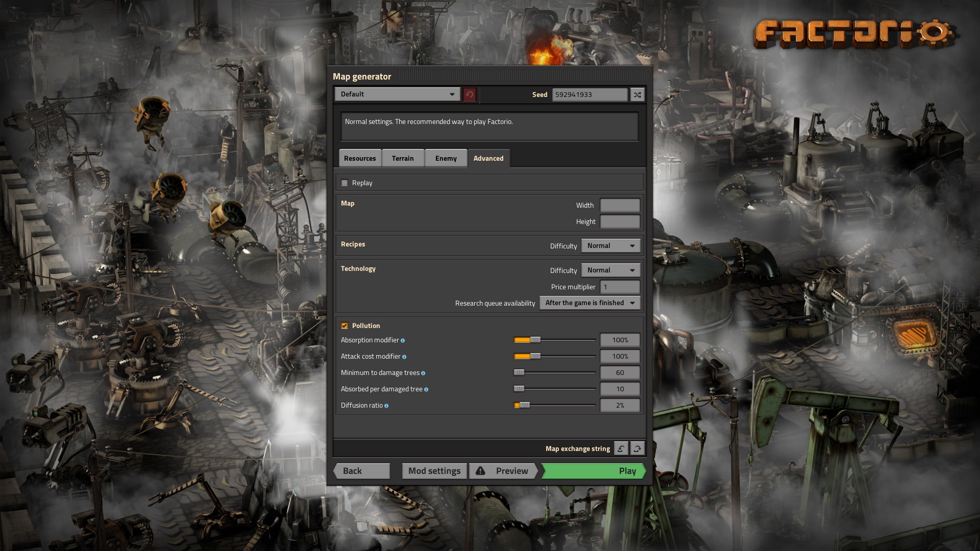Click the Absorption modifier 100% value box
Screen dimensions: 980x551
tap(620, 340)
